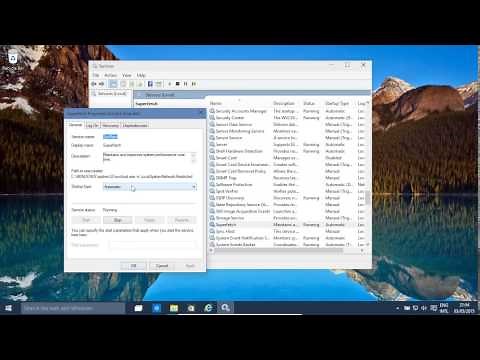Screen dimensions: 480x360
Task: Click the Export List toolbar icon
Action: pos(140,84)
